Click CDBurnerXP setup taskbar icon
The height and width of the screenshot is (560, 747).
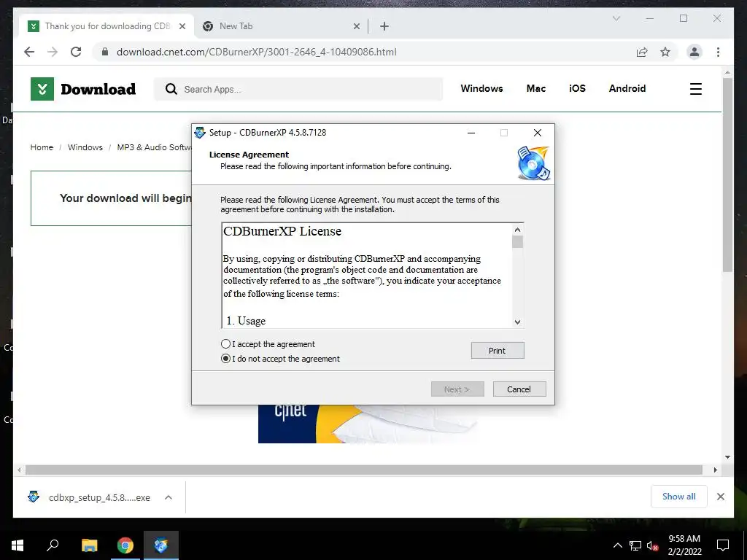pyautogui.click(x=161, y=545)
